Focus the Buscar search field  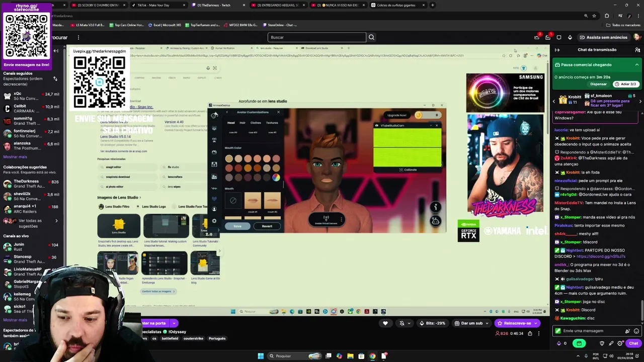317,37
